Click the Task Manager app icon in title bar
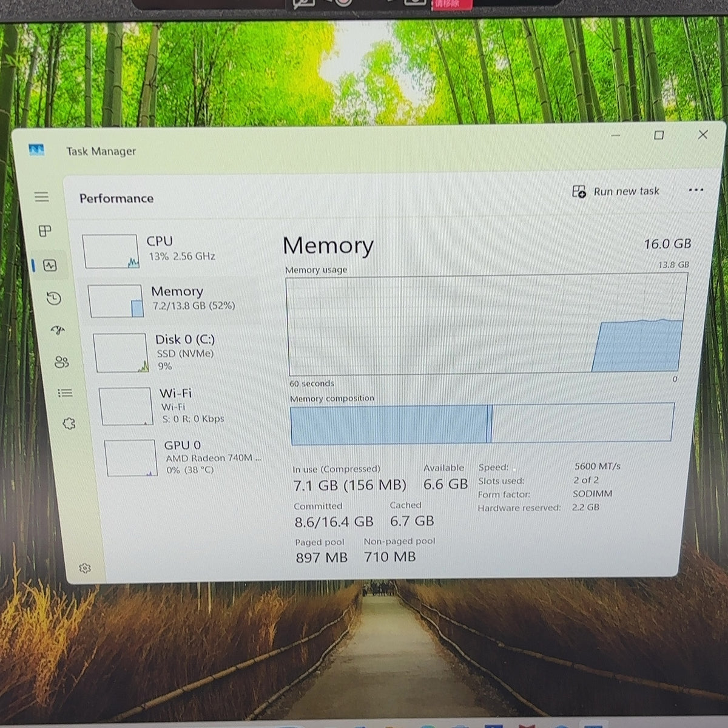This screenshot has width=728, height=728. [x=36, y=149]
